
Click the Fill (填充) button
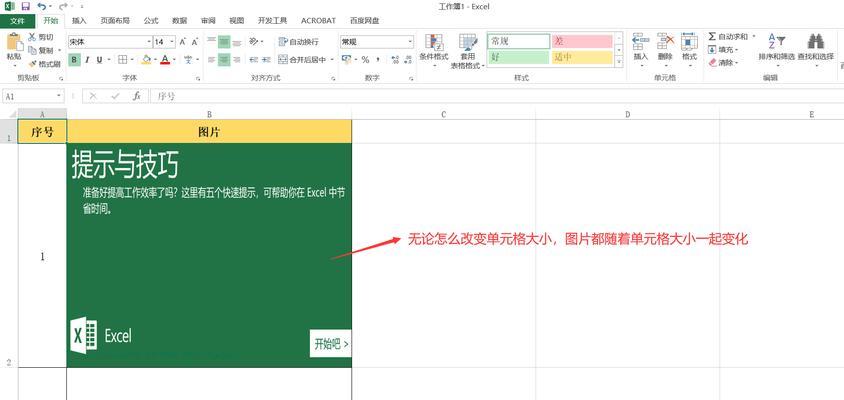722,50
